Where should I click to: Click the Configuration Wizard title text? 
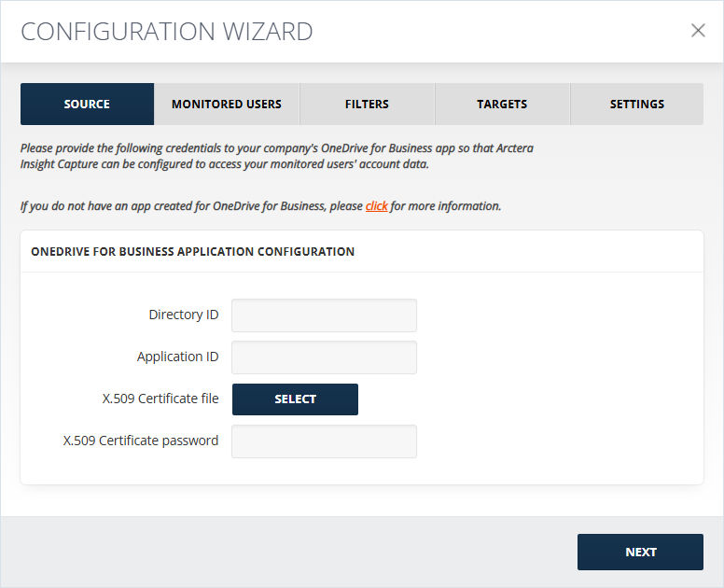coord(167,32)
